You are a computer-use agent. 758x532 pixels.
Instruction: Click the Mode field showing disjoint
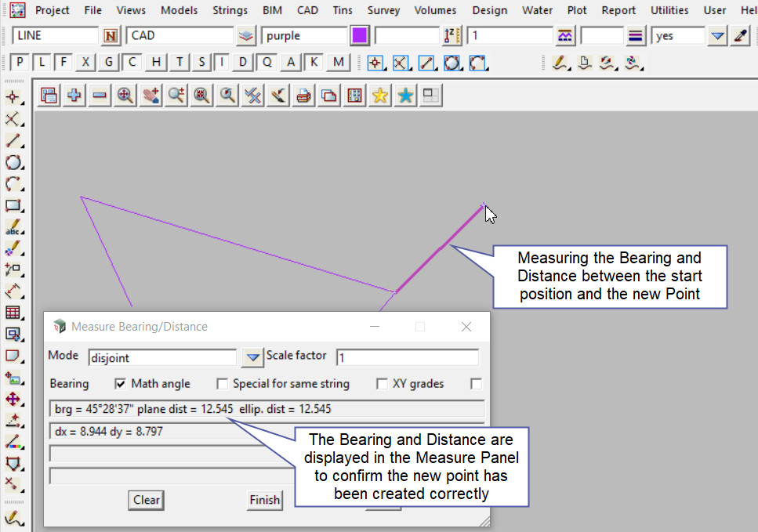(x=162, y=357)
